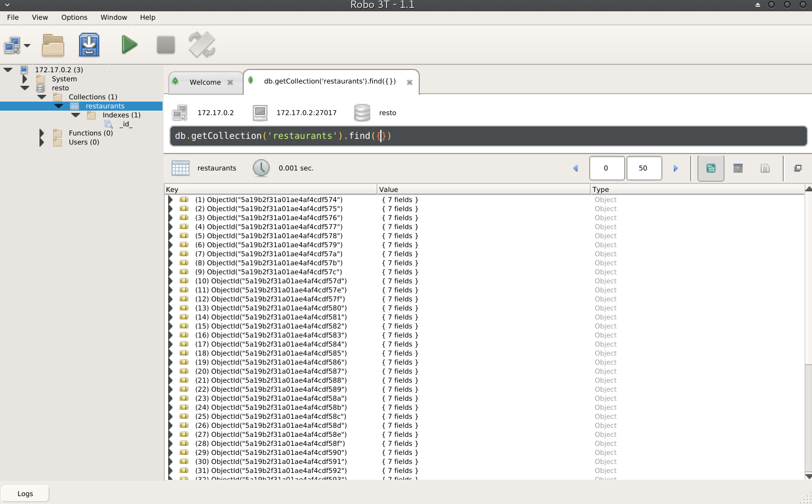Viewport: 812px width, 504px height.
Task: Collapse the Indexes (1) folder
Action: click(76, 115)
